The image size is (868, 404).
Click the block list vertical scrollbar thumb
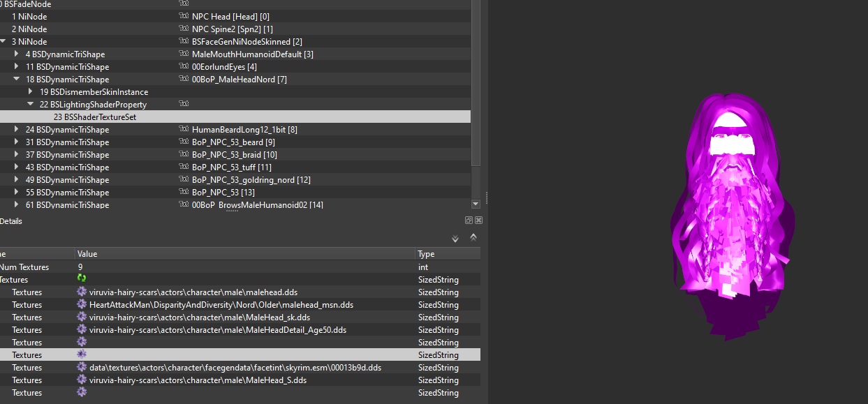[x=476, y=82]
